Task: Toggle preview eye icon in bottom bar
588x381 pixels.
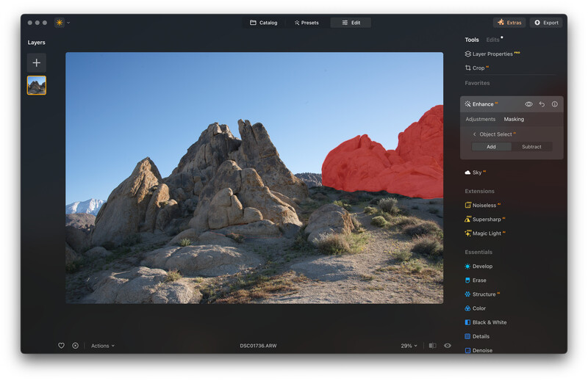Action: click(x=448, y=346)
